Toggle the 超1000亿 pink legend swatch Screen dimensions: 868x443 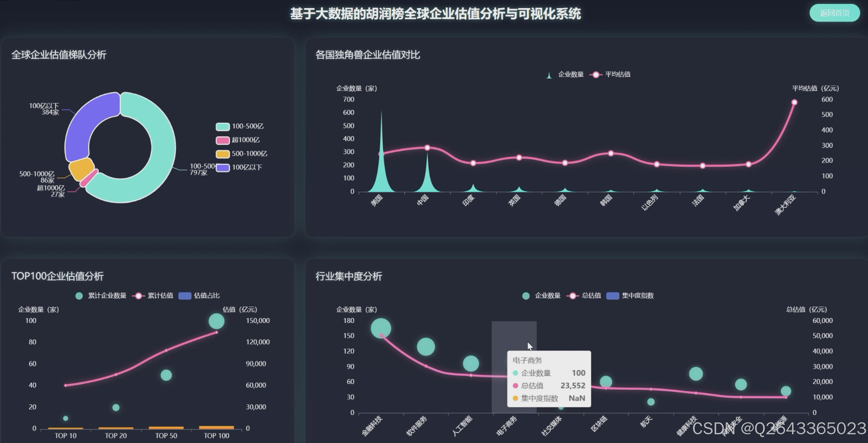(223, 140)
